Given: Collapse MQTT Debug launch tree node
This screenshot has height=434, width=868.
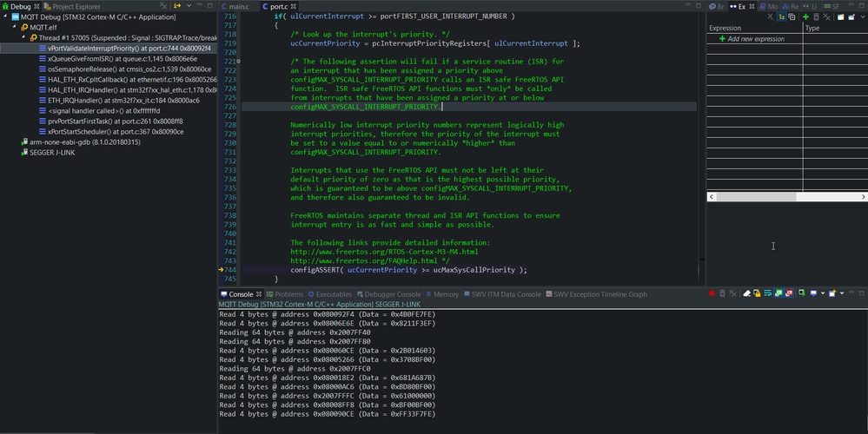Looking at the screenshot, I should click(x=5, y=17).
